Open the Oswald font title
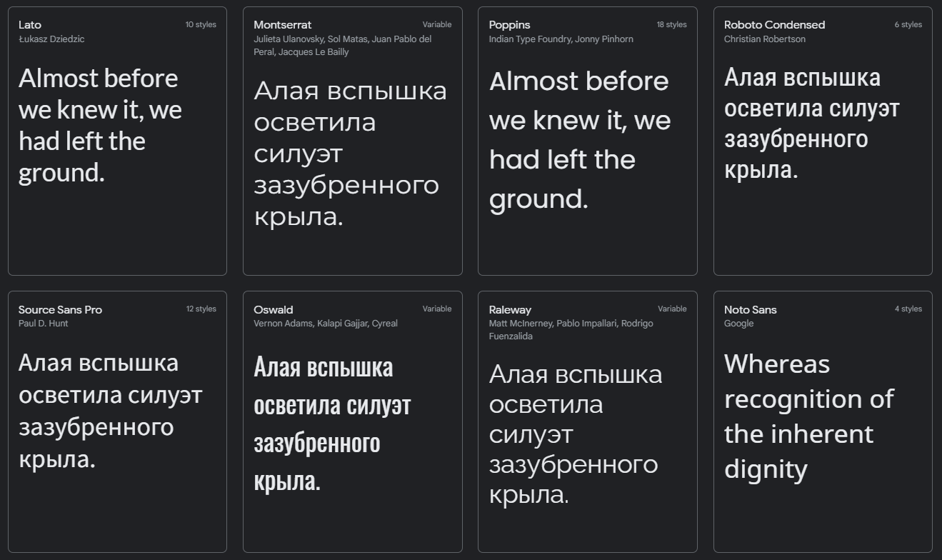The width and height of the screenshot is (942, 560). coord(273,309)
